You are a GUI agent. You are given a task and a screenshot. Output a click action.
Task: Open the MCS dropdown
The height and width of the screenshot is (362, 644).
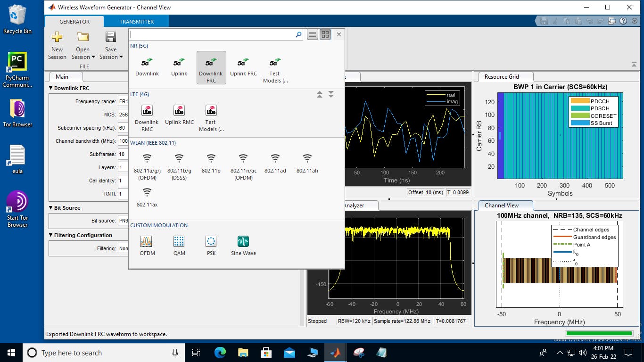[123, 115]
